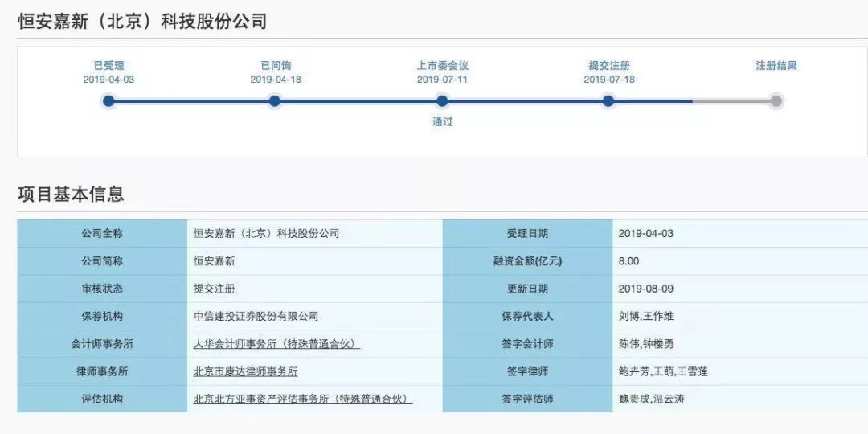Viewport: 868px width, 434px height.
Task: Click the accountant names 陈伟,钟楼勇
Action: pyautogui.click(x=646, y=344)
